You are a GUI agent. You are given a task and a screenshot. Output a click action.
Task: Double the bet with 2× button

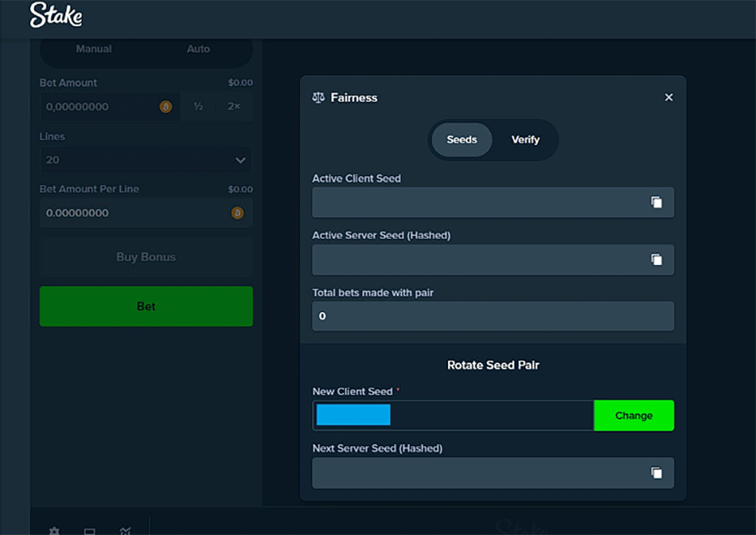pyautogui.click(x=234, y=107)
